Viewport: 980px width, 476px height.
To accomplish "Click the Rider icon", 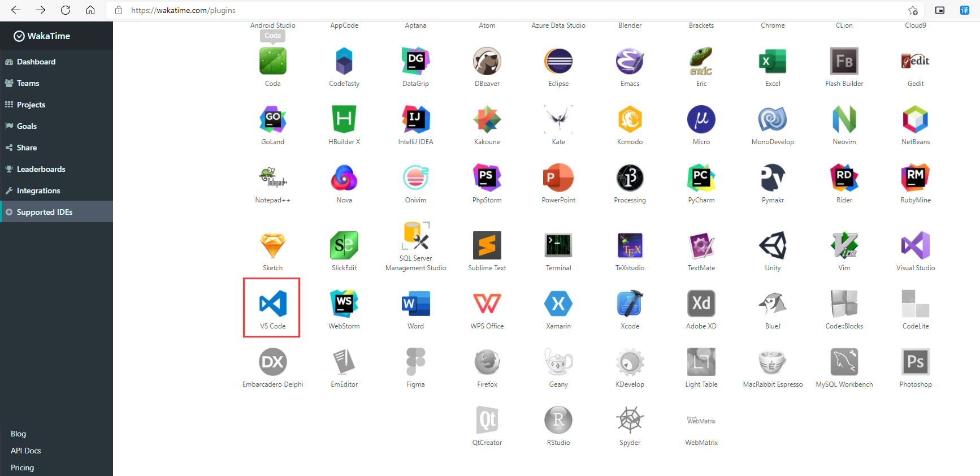I will coord(844,178).
